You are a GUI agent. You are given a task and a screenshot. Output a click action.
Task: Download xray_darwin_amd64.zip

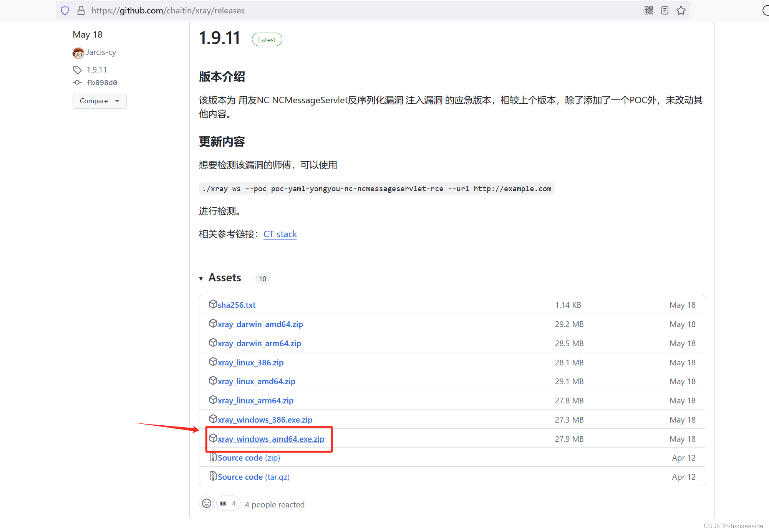tap(260, 324)
